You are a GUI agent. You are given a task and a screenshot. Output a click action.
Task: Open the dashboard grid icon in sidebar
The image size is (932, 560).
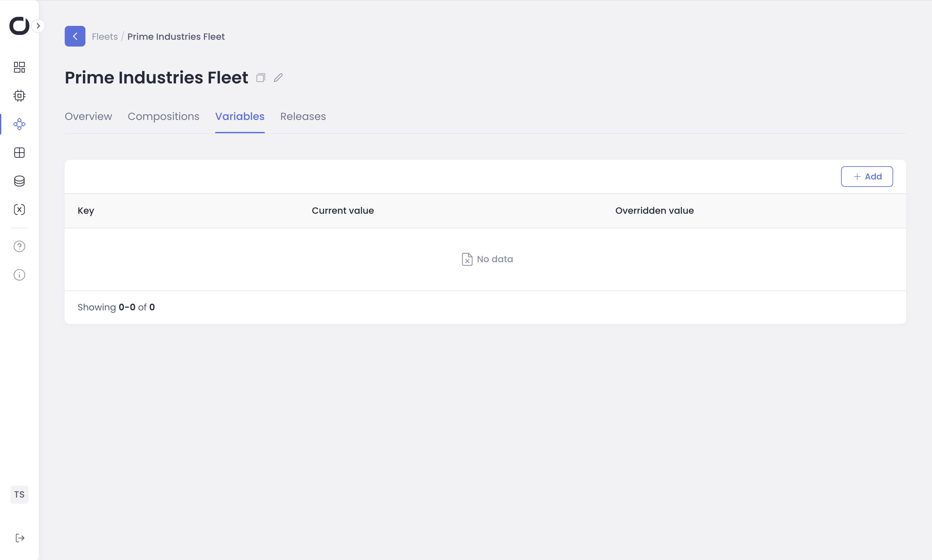click(x=19, y=67)
